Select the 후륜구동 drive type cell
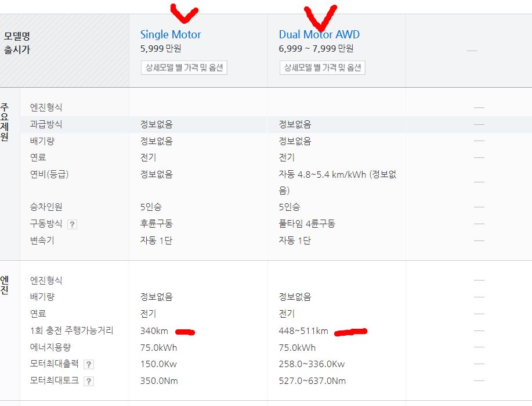 coord(156,224)
